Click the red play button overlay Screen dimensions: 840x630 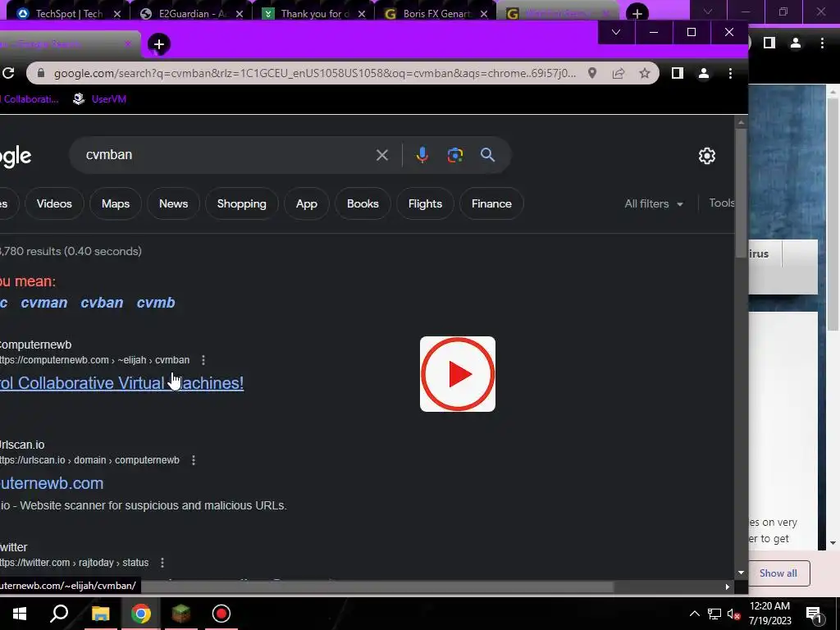tap(458, 374)
